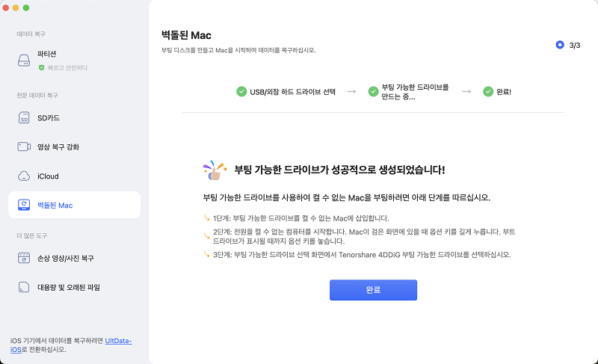Click the 3/3 step radio indicator
Image resolution: width=598 pixels, height=364 pixels.
click(x=560, y=45)
